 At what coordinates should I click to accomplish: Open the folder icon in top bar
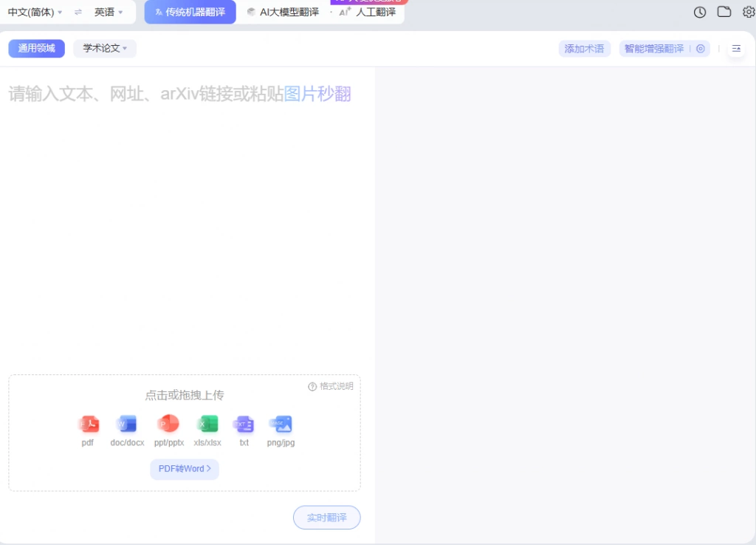coord(724,12)
